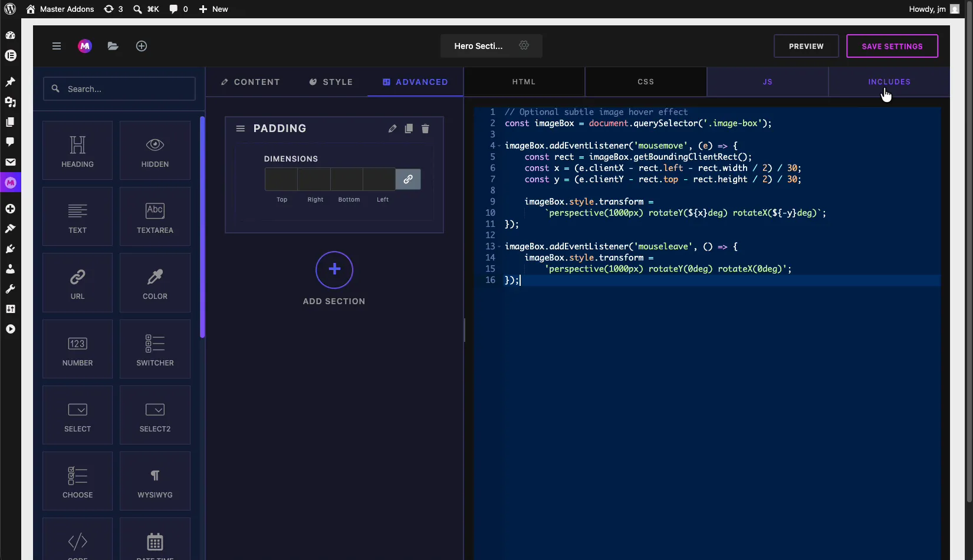This screenshot has width=973, height=560.
Task: Open the gear settings beside Hero Section
Action: coord(524,45)
